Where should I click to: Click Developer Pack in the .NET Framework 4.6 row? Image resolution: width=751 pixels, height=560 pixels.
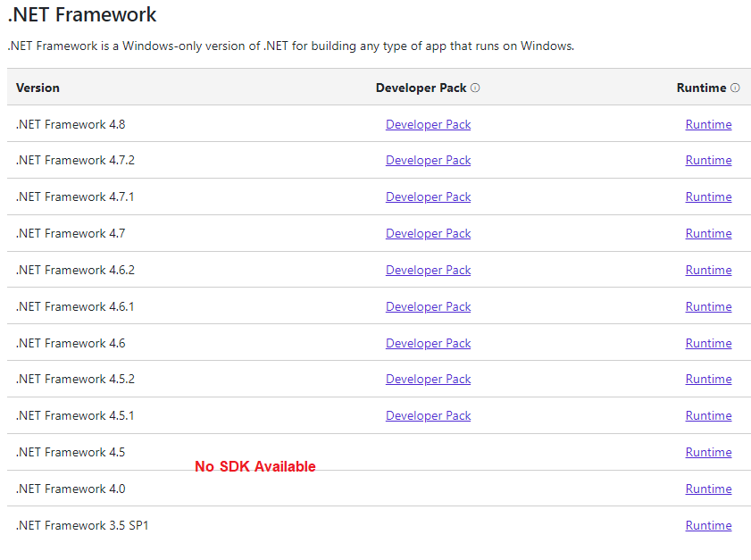click(428, 344)
